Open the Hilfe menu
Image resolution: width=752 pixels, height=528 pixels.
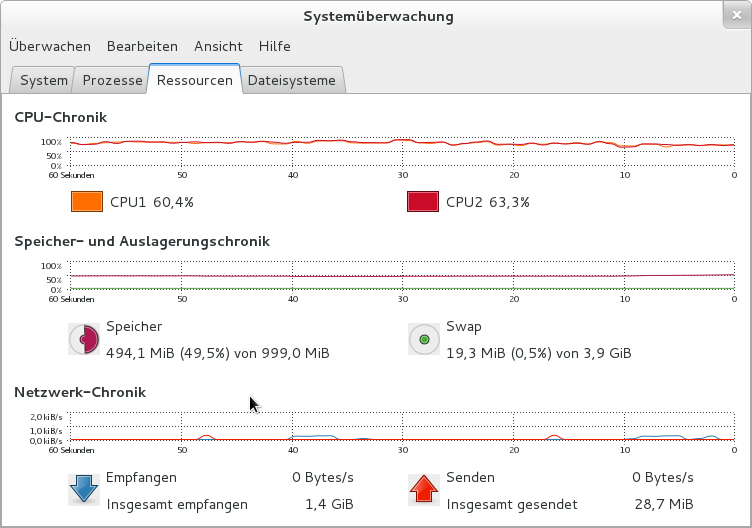(x=274, y=46)
